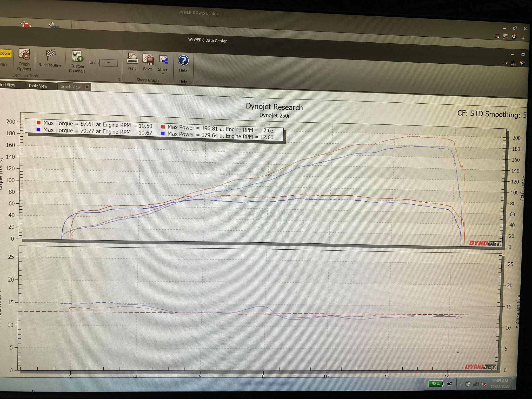This screenshot has height=399, width=532.
Task: Click the tray battery and plug icon
Action: (x=468, y=384)
